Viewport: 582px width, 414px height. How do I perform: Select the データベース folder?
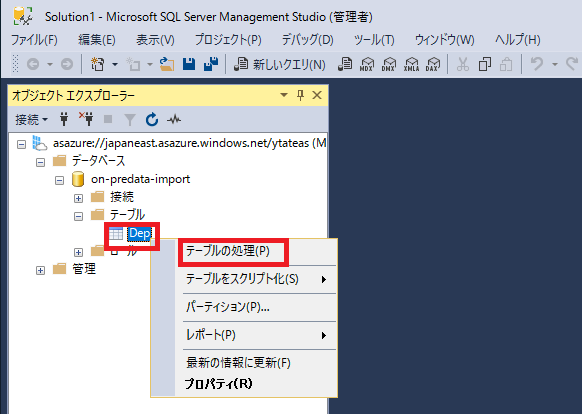pos(98,161)
